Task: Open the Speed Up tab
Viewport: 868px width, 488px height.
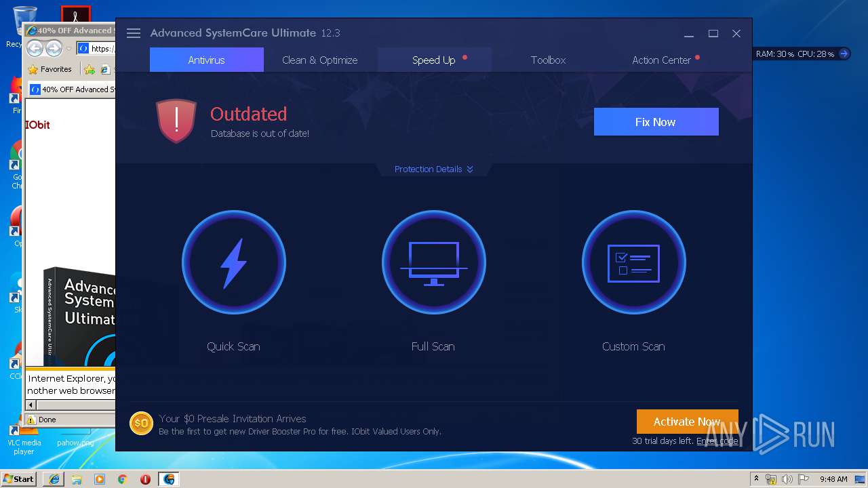Action: click(x=435, y=60)
